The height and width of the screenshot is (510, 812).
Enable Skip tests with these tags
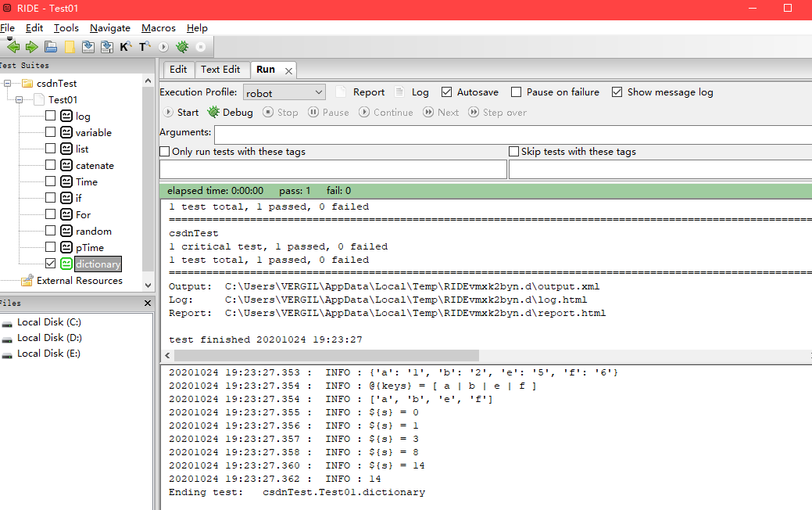pyautogui.click(x=513, y=151)
